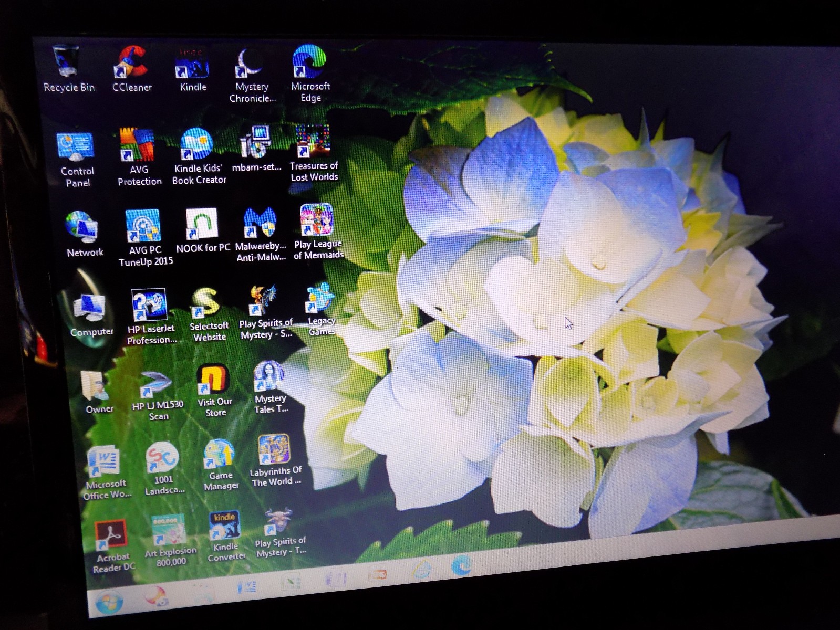Open the Windows Start menu
This screenshot has height=630, width=840.
(109, 602)
